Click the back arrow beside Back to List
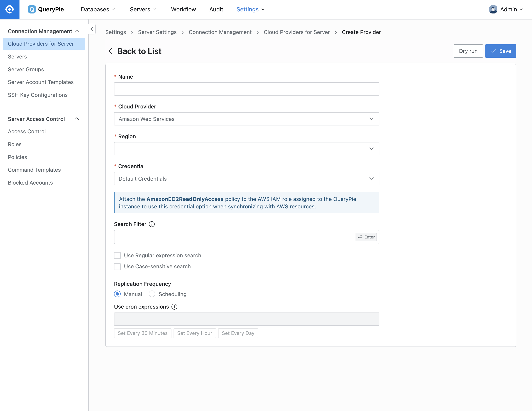The image size is (532, 411). point(110,51)
